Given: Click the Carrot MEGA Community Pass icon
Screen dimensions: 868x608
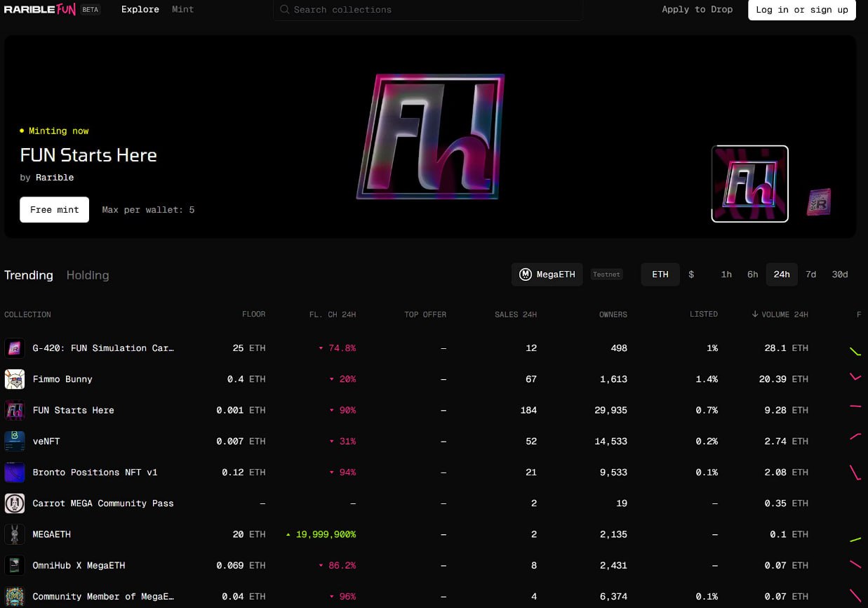Looking at the screenshot, I should 15,503.
